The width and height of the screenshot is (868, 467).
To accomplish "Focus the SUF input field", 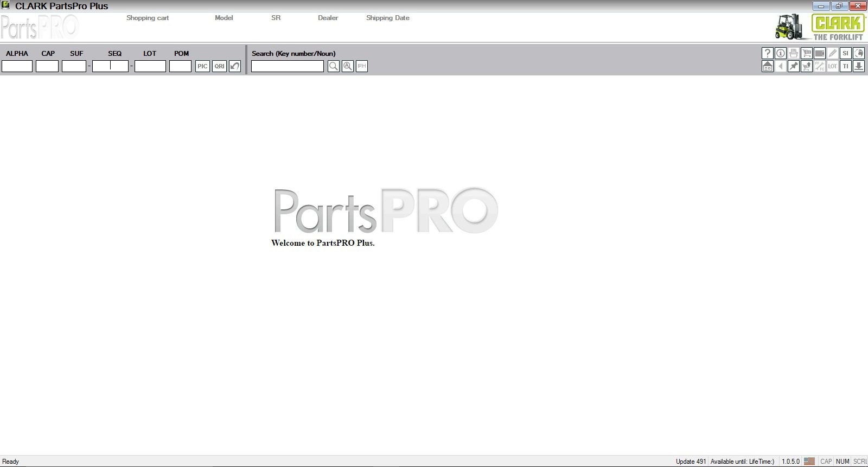I will 74,66.
